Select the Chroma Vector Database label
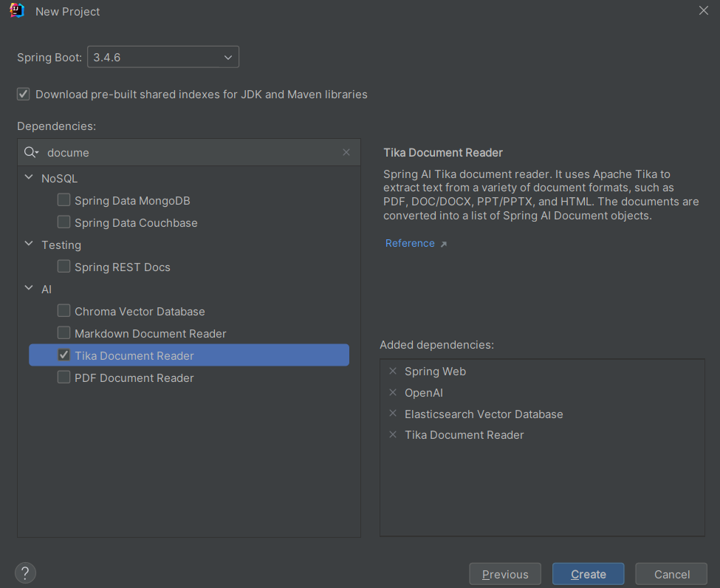This screenshot has height=588, width=720. 140,312
